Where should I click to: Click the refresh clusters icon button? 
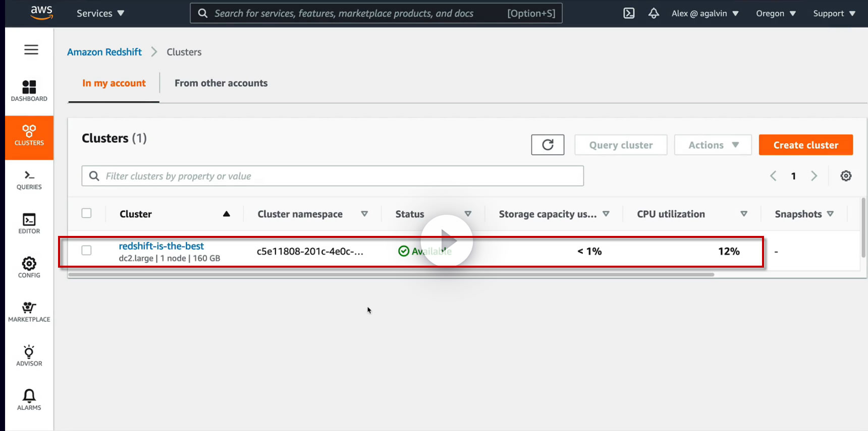tap(548, 145)
